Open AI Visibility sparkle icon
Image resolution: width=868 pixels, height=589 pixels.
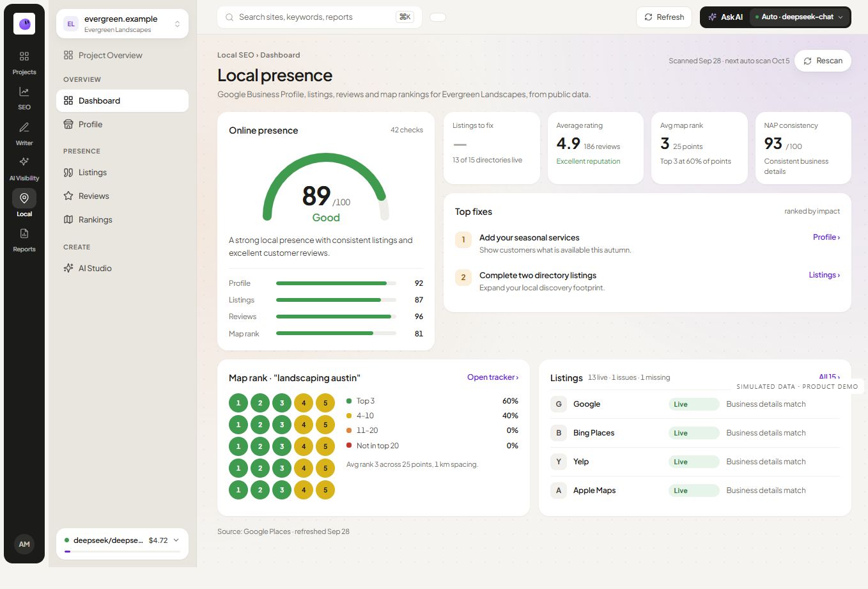pyautogui.click(x=24, y=162)
